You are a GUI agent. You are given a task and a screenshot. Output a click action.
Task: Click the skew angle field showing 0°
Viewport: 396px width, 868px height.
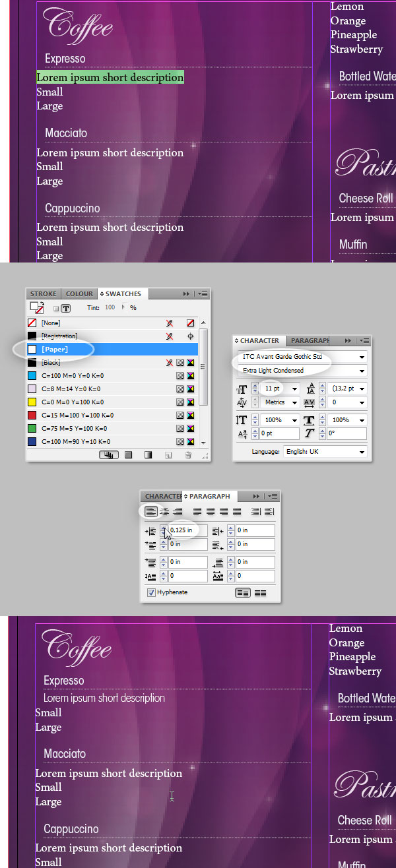[345, 434]
